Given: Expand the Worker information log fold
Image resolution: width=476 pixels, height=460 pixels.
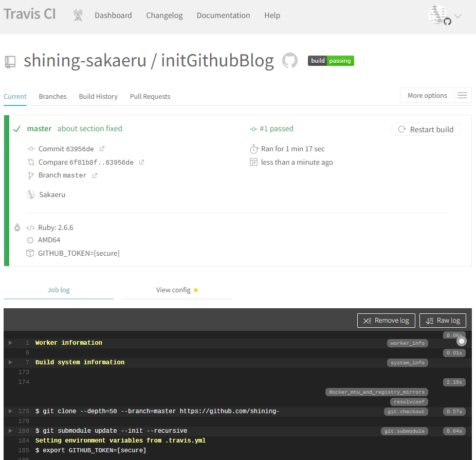Looking at the screenshot, I should [10, 343].
